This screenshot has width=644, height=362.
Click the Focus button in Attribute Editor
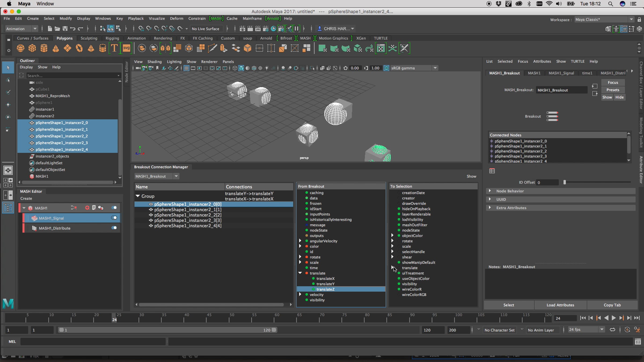pyautogui.click(x=613, y=83)
